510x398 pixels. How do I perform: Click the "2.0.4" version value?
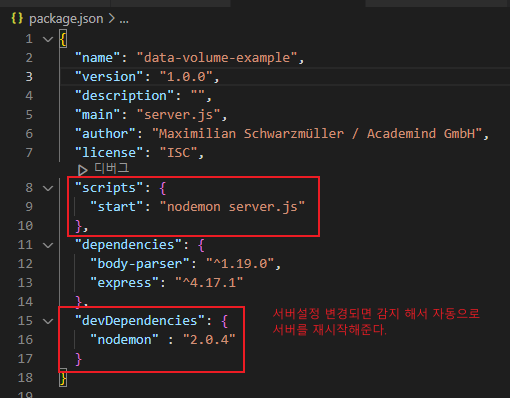click(x=209, y=340)
